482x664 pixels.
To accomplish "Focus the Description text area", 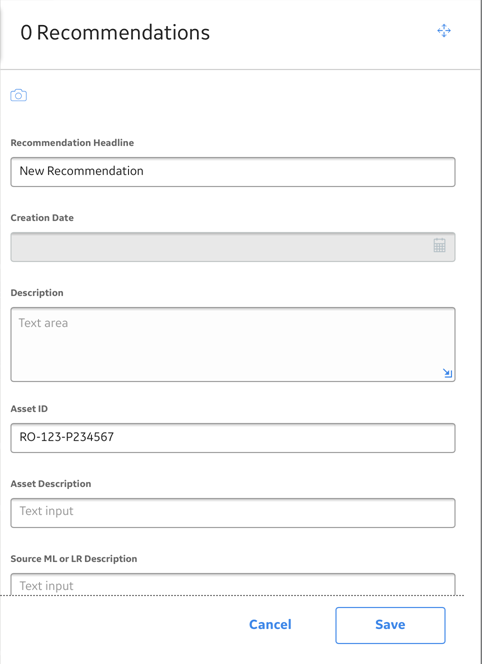I will pyautogui.click(x=233, y=344).
